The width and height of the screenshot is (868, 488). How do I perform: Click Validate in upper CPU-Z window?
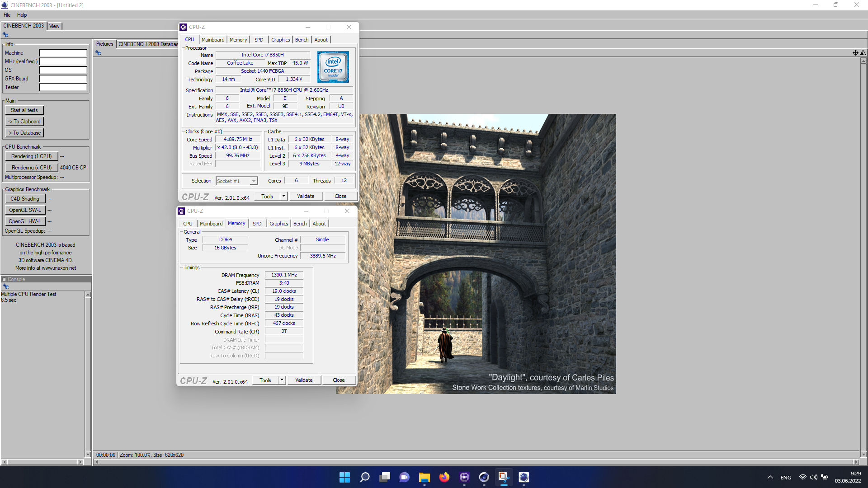pos(306,196)
